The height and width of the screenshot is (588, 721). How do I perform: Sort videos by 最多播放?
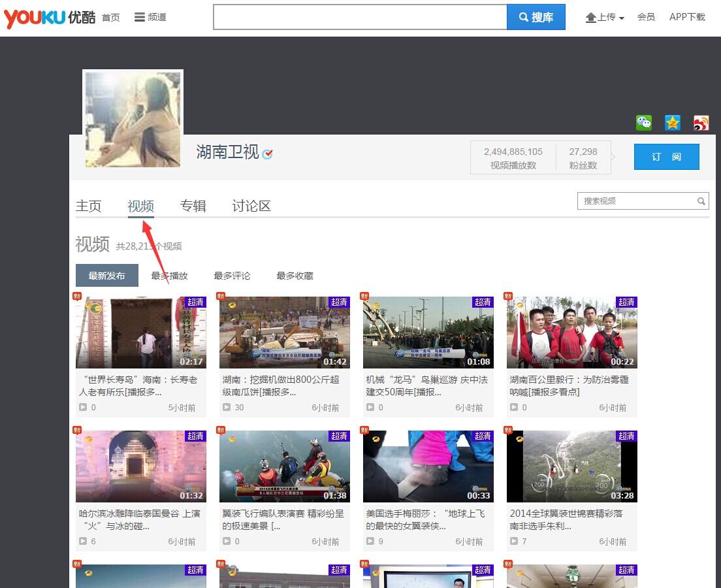[x=170, y=276]
